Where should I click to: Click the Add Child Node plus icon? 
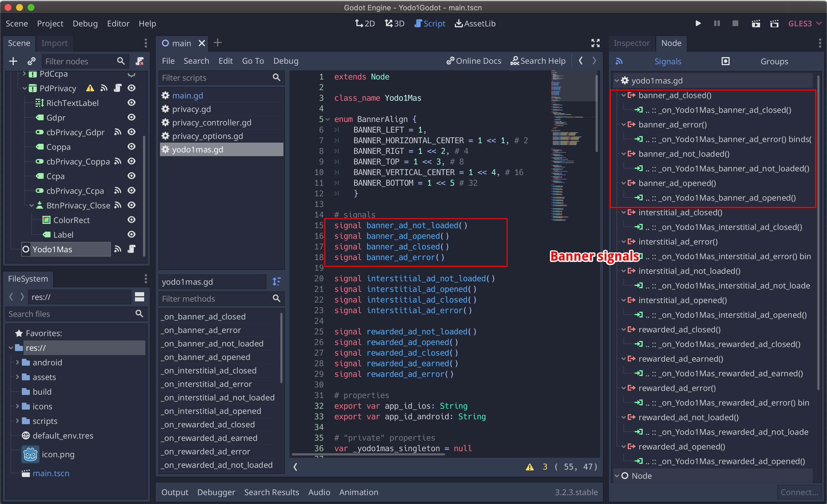click(x=13, y=61)
